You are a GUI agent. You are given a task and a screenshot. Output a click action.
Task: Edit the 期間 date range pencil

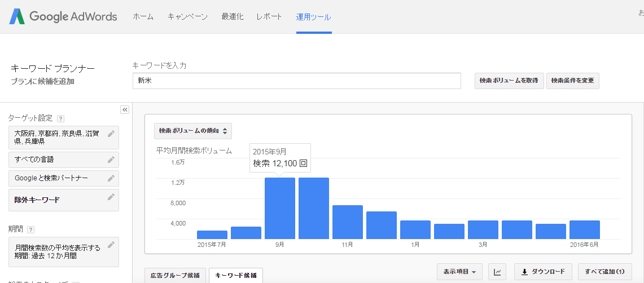[x=111, y=245]
